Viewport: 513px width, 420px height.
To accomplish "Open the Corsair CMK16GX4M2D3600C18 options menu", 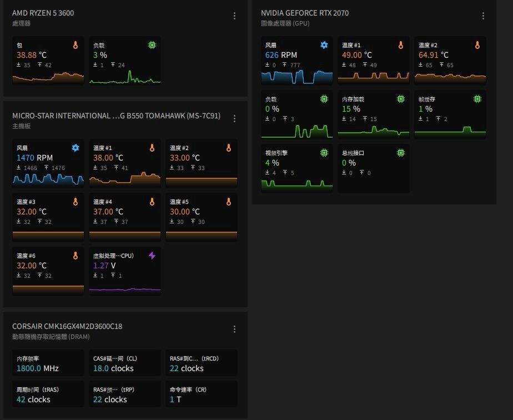I will (235, 329).
